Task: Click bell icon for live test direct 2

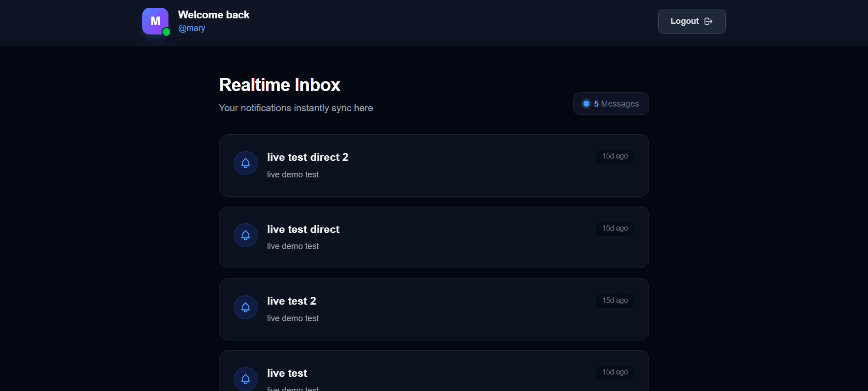Action: pyautogui.click(x=246, y=163)
